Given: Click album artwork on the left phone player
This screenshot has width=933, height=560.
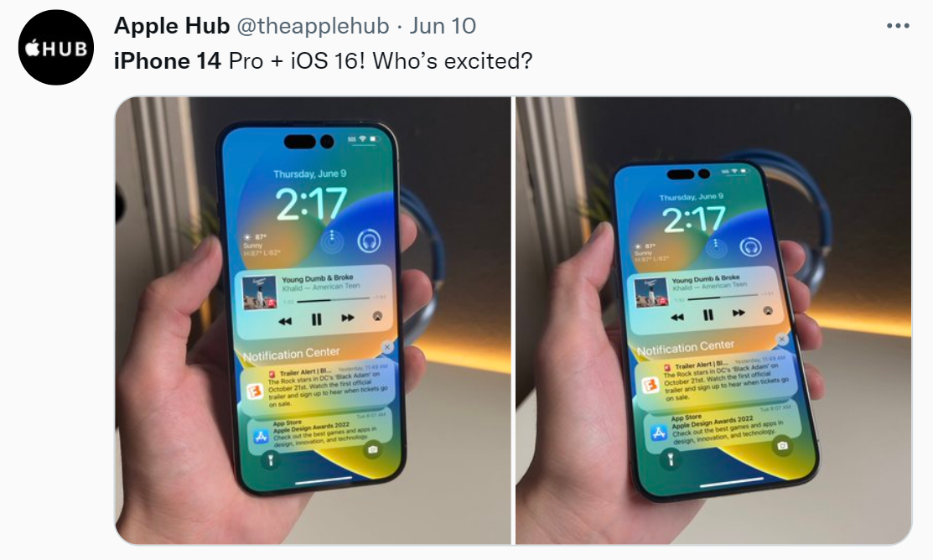Looking at the screenshot, I should click(259, 293).
